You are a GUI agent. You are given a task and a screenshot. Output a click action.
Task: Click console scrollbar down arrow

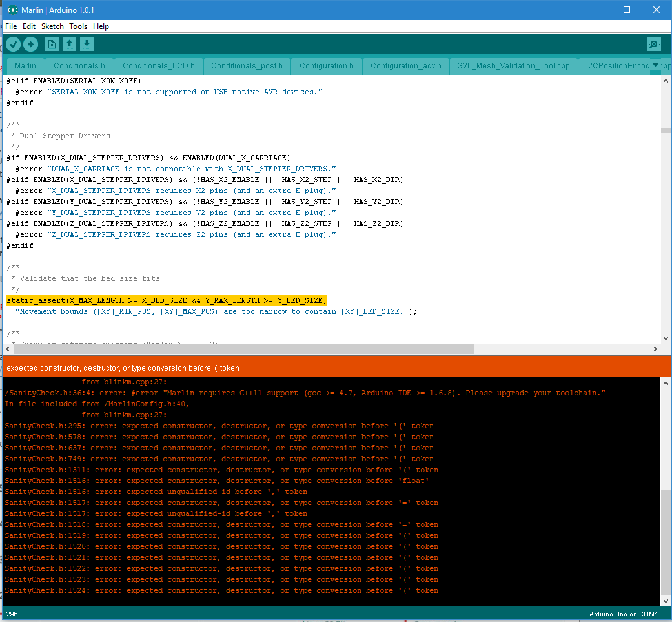pyautogui.click(x=666, y=601)
